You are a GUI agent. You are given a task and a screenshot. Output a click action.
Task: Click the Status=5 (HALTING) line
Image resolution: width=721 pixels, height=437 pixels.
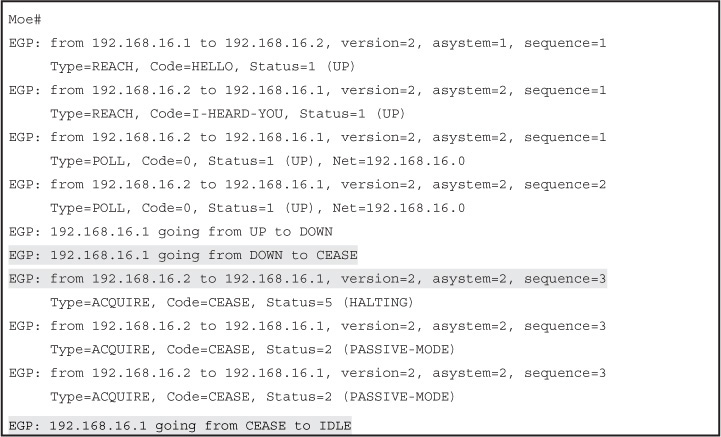[232, 302]
